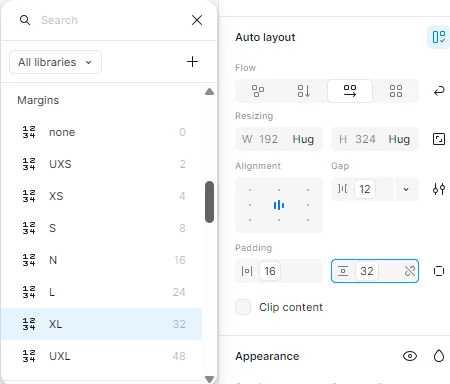Click the resize to fit icon
The image size is (450, 384).
tap(439, 139)
